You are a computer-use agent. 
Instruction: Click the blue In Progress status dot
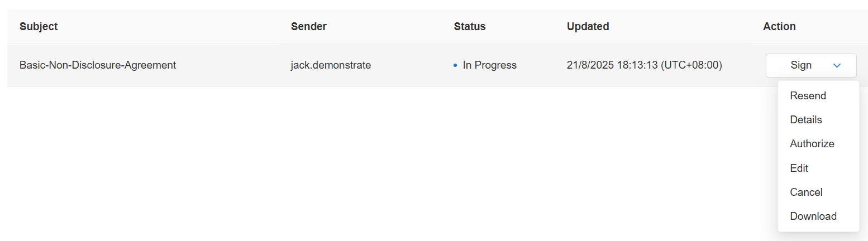(x=456, y=65)
